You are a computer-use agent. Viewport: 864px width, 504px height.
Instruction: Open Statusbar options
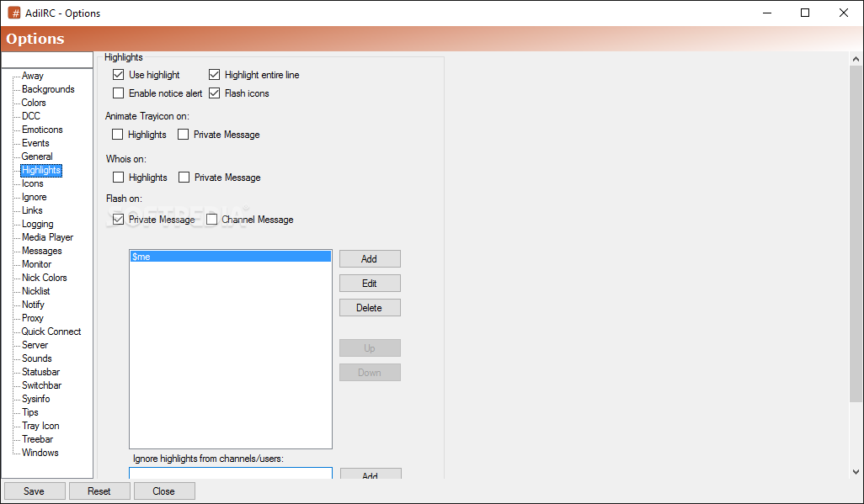pos(40,372)
